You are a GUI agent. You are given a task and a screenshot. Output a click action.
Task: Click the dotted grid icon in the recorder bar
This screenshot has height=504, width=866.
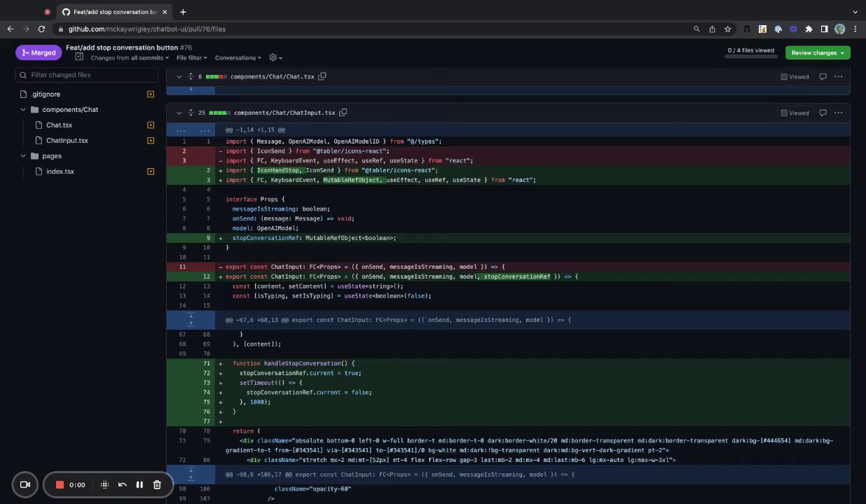coord(104,484)
